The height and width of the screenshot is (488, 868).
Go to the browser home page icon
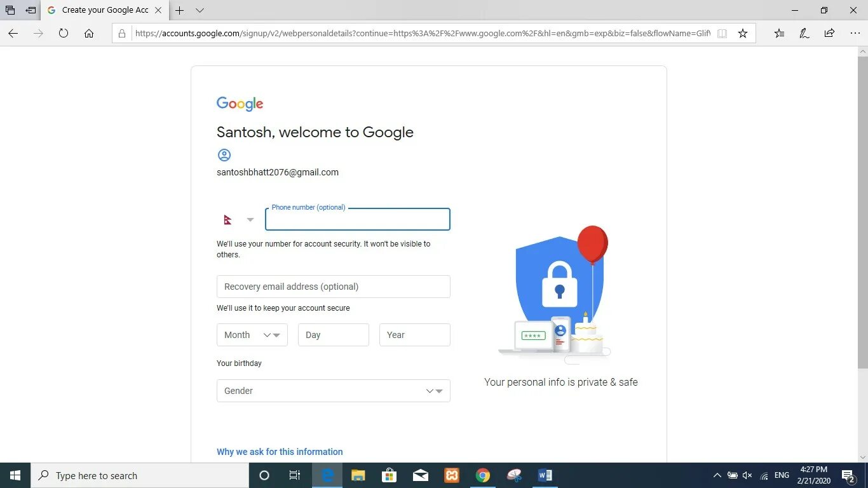click(89, 33)
